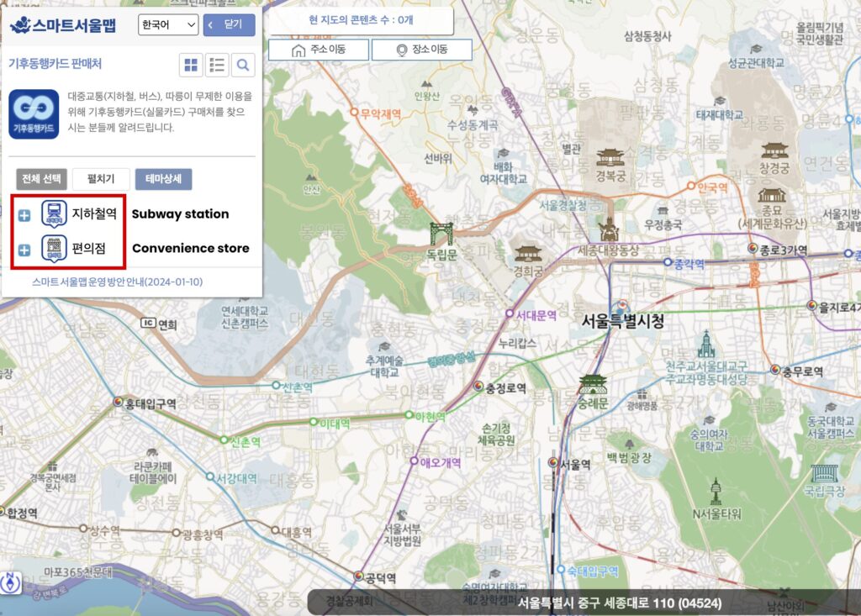Viewport: 861px width, 616px height.
Task: Click the 대흥역 station marker
Action: (276, 530)
